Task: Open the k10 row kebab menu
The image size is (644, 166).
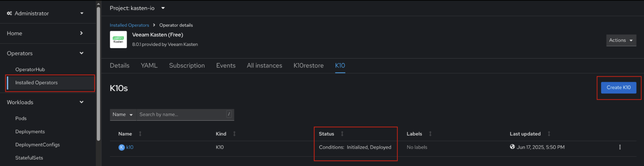Action: click(619, 147)
